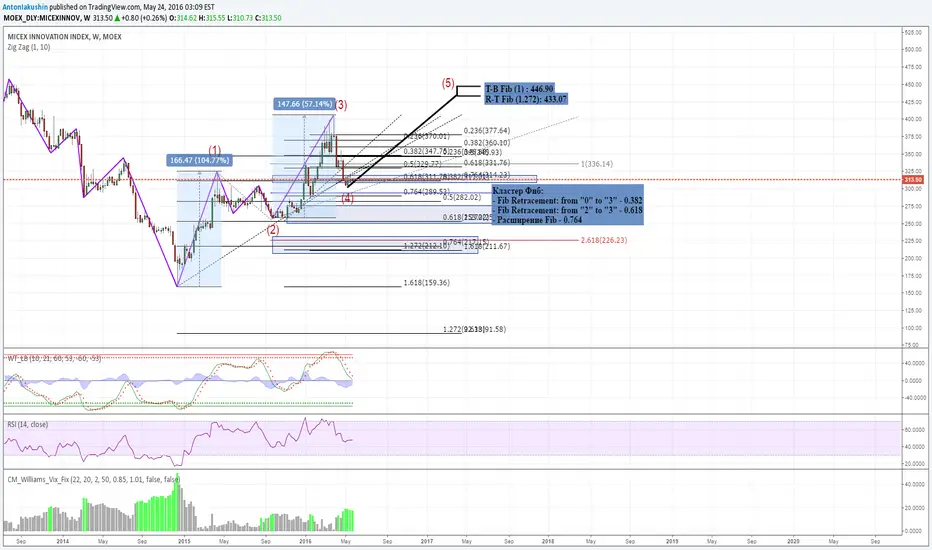932x550 pixels.
Task: Select the 0.764(289.53) Fib level label
Action: click(426, 191)
